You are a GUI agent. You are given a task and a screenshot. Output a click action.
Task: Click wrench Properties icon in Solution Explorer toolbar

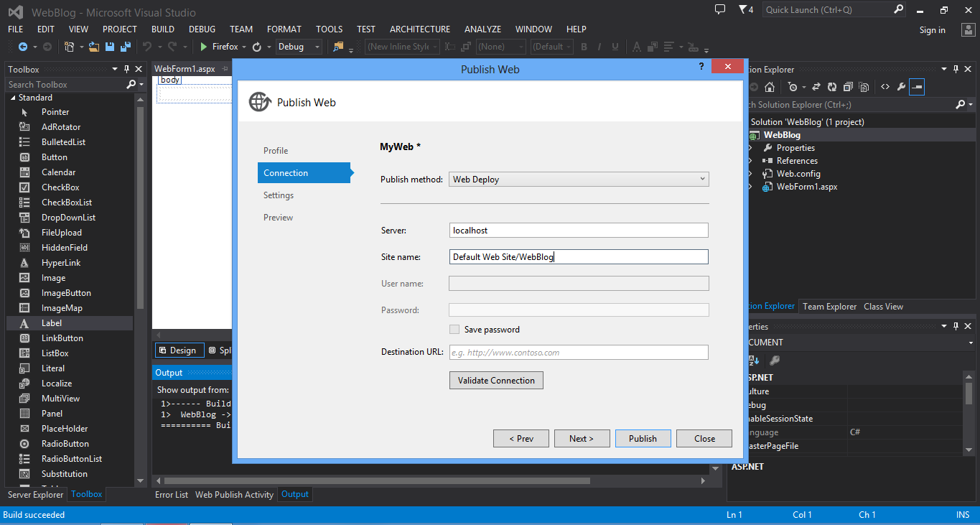coord(901,87)
